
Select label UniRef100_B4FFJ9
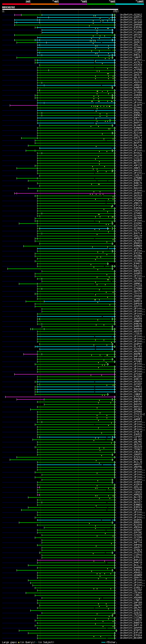131,625
